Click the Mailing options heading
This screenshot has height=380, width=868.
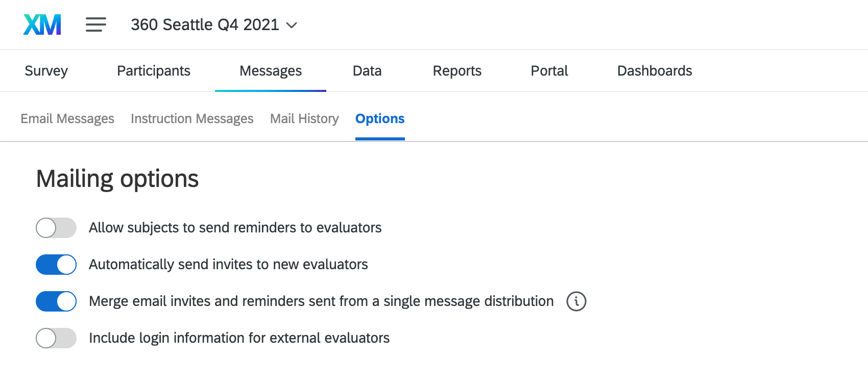(117, 179)
